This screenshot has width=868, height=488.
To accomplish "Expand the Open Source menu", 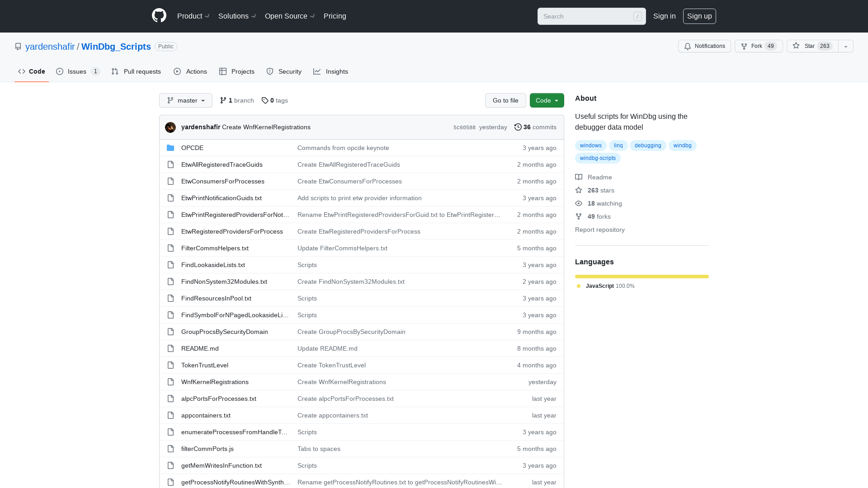I will pos(290,16).
